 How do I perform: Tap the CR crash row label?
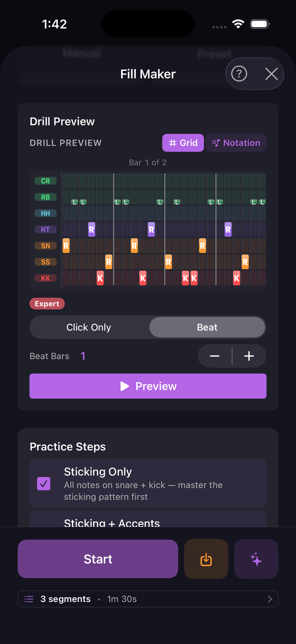coord(45,181)
